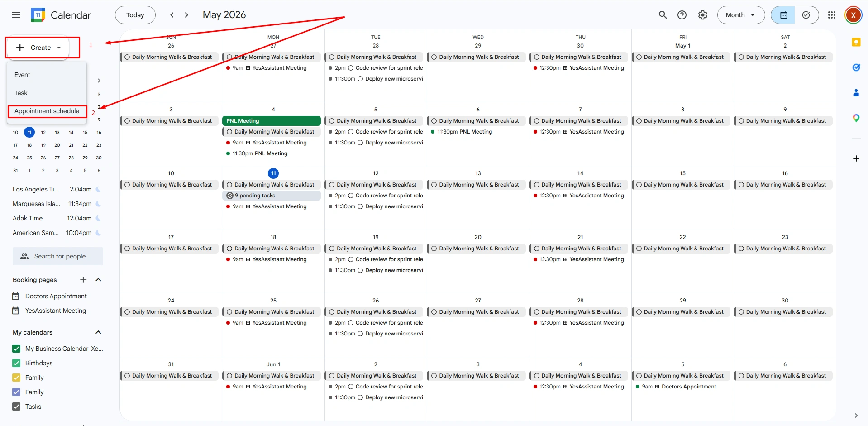
Task: Open May 13 date number
Action: pos(478,173)
